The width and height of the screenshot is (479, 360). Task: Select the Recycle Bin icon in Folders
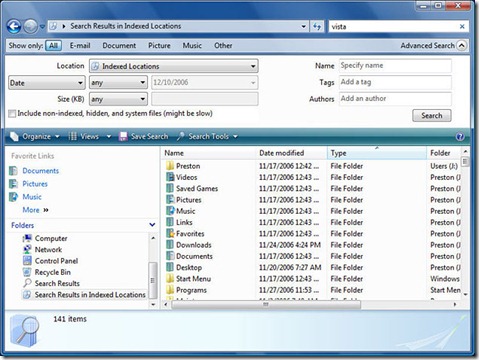[27, 272]
